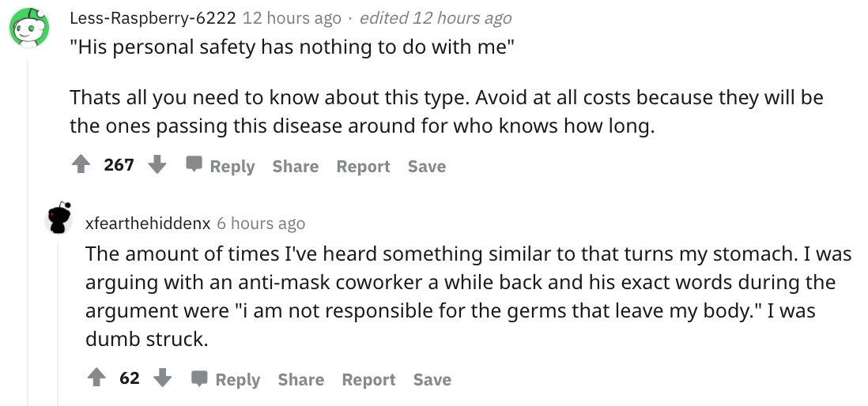This screenshot has width=868, height=406.
Task: Report Less-Raspberry-6222's comment
Action: pyautogui.click(x=363, y=166)
